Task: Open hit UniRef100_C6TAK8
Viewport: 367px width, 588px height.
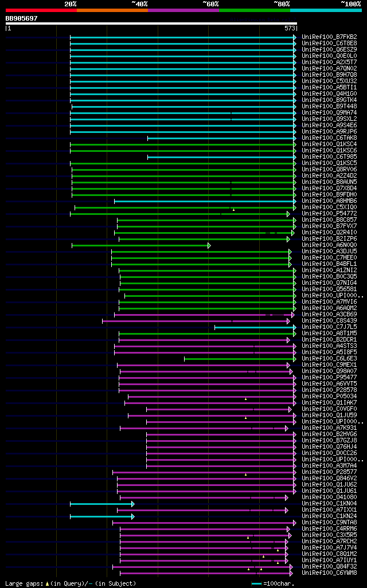Action: coord(330,138)
